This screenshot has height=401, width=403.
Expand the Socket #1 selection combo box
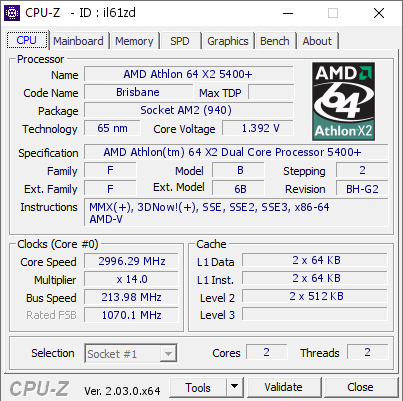point(131,353)
